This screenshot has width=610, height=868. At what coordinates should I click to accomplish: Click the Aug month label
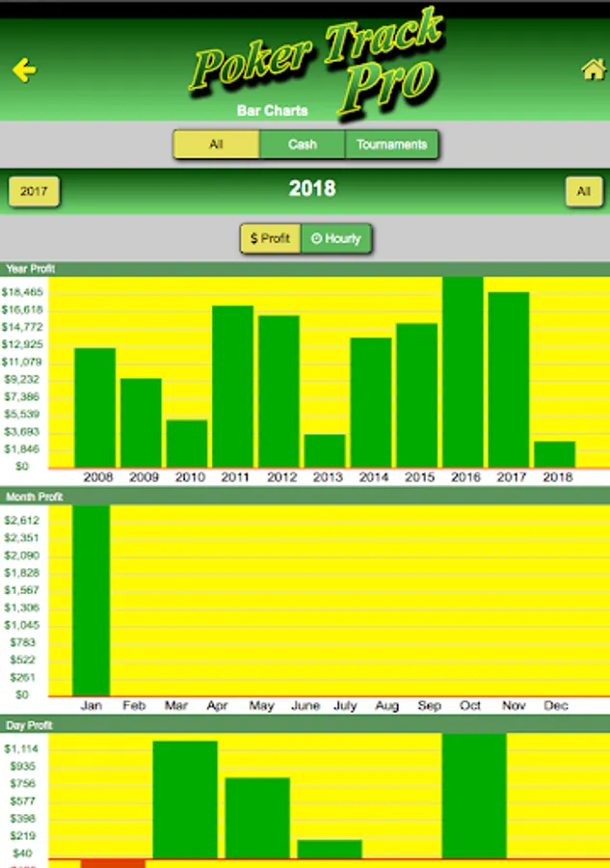(x=386, y=706)
